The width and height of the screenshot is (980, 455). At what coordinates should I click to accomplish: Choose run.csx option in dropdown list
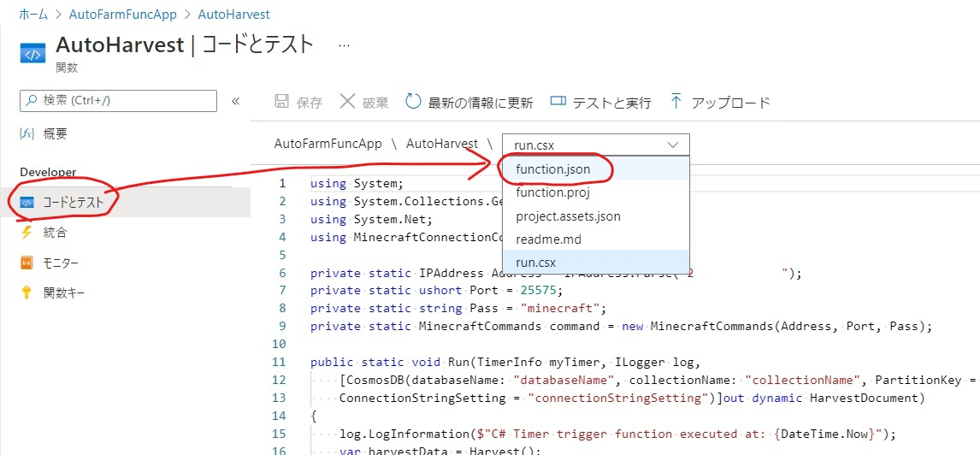pyautogui.click(x=596, y=262)
